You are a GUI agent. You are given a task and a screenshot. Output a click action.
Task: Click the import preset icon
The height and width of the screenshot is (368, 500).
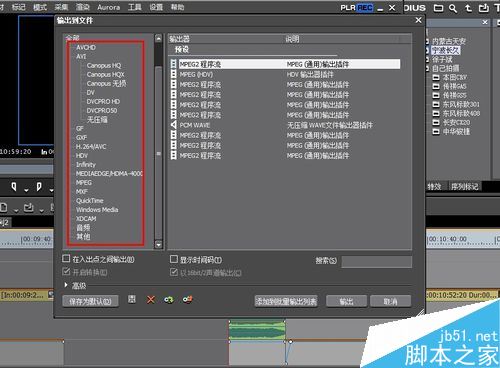[169, 300]
